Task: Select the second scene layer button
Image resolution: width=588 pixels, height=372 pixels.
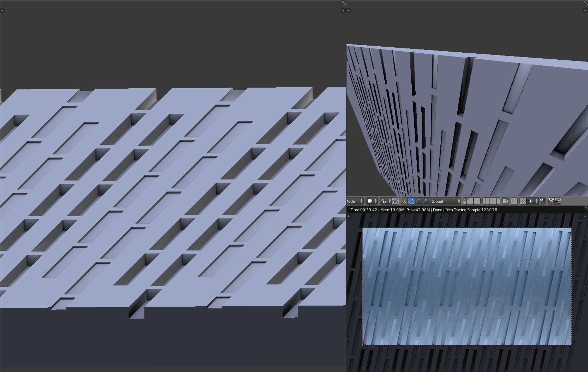Action: 468,199
